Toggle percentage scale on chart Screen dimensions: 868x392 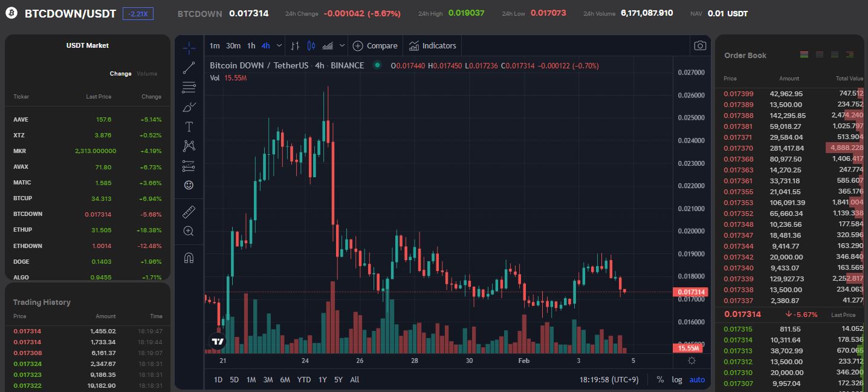click(x=660, y=379)
